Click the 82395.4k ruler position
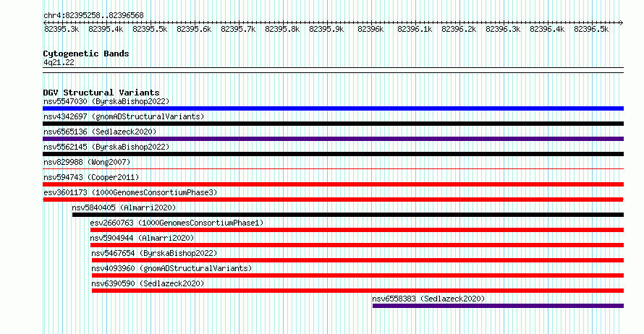644x334 pixels. [106, 29]
